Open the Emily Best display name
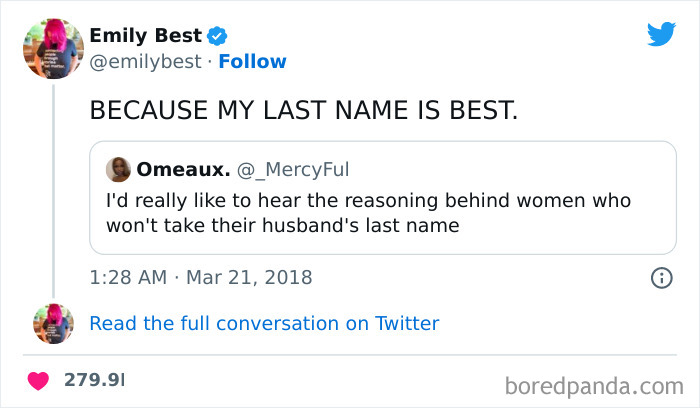700x408 pixels. point(146,37)
